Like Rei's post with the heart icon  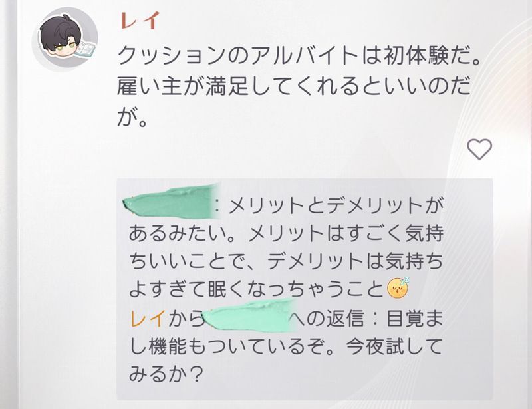point(479,149)
